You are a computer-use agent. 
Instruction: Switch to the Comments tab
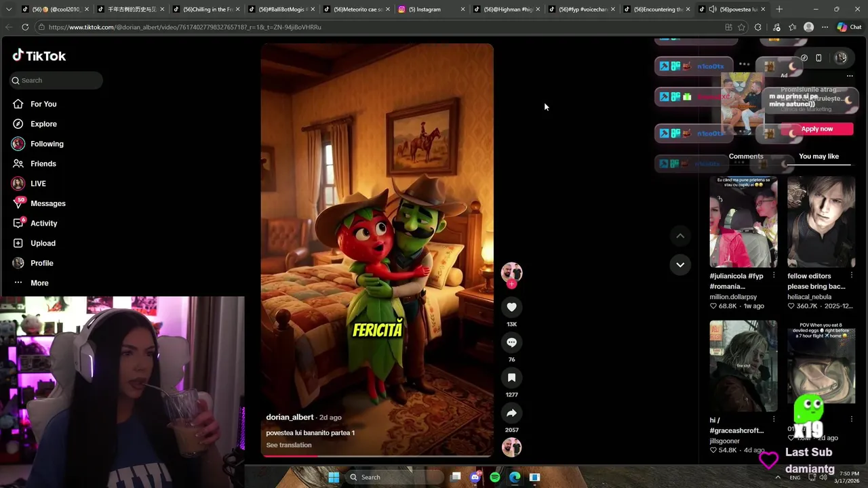click(746, 156)
